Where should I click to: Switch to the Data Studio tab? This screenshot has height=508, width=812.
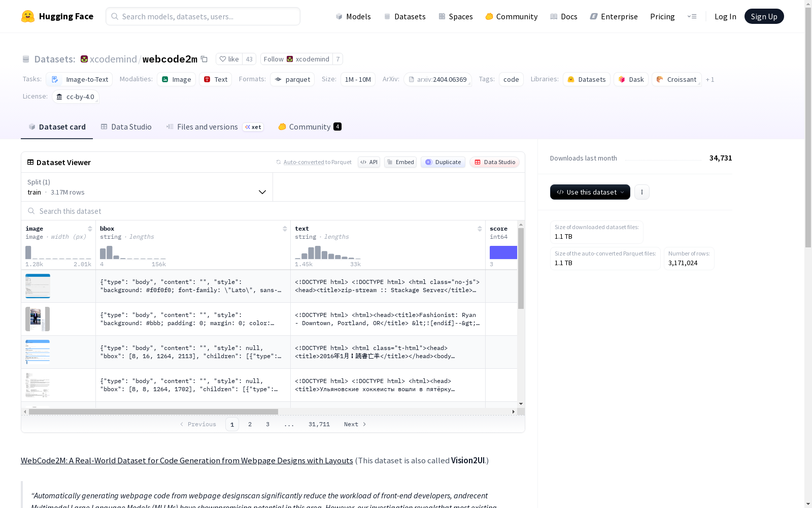point(126,127)
